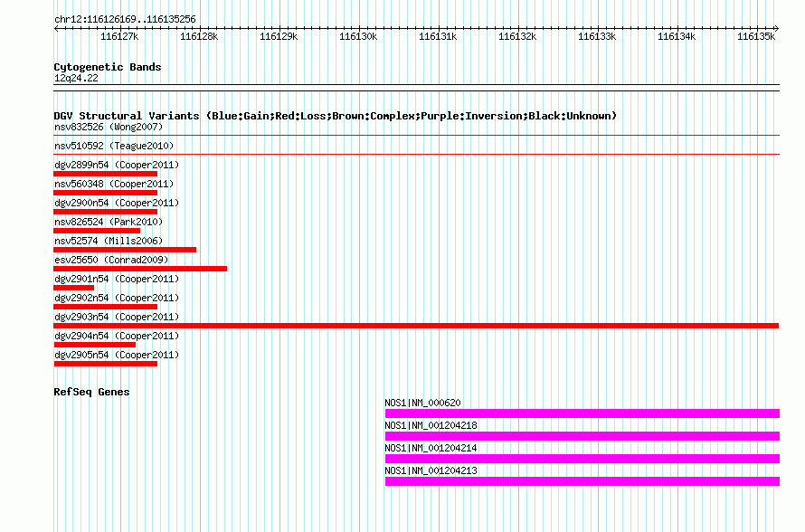Select the 116132k ruler tick label

point(517,36)
